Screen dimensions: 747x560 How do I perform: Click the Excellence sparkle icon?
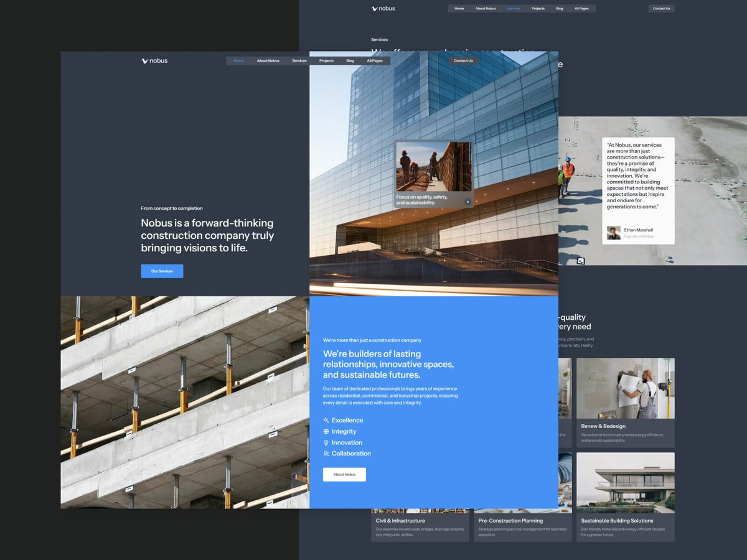coord(326,421)
